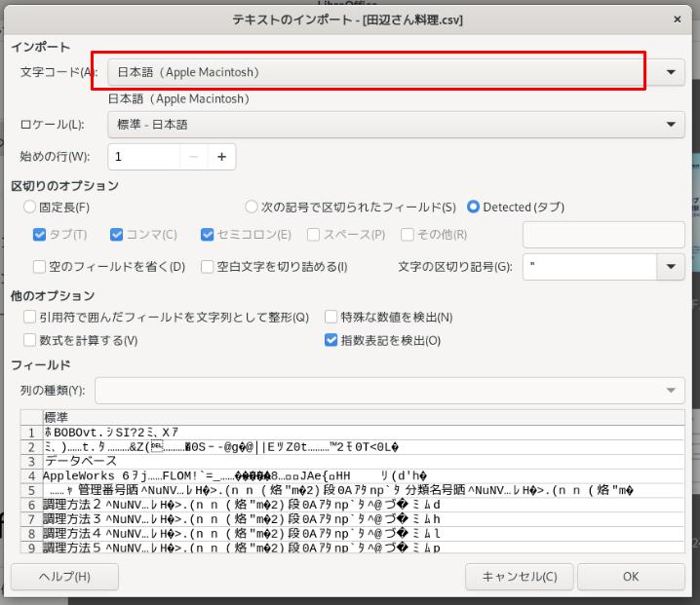Click the キャンセル cancel button
Viewport: 700px width, 605px height.
coord(520,577)
